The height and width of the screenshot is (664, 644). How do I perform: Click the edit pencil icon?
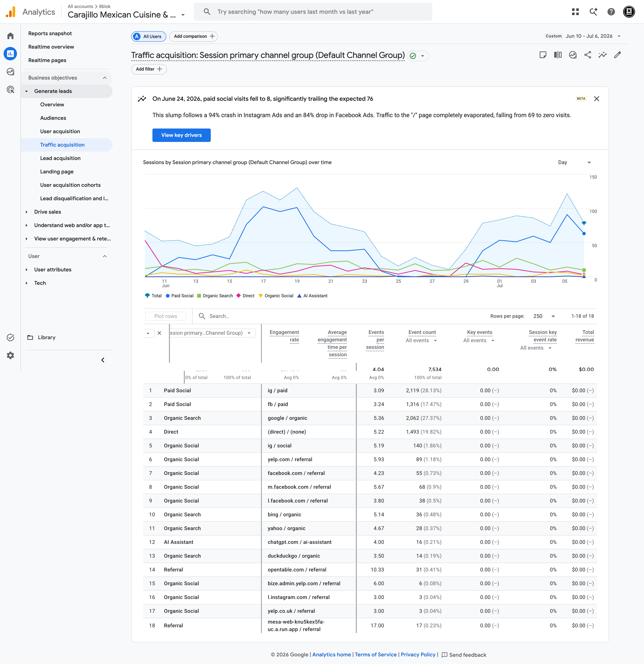(x=617, y=55)
